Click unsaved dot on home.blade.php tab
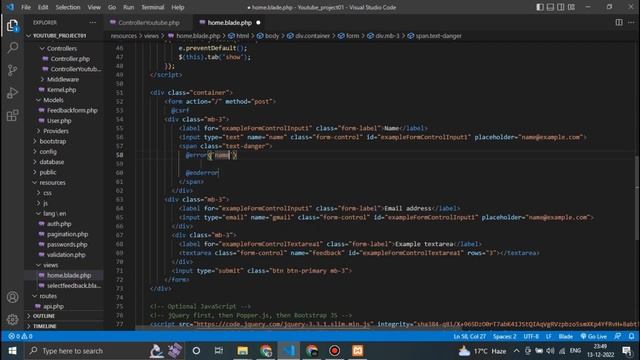 coord(258,22)
